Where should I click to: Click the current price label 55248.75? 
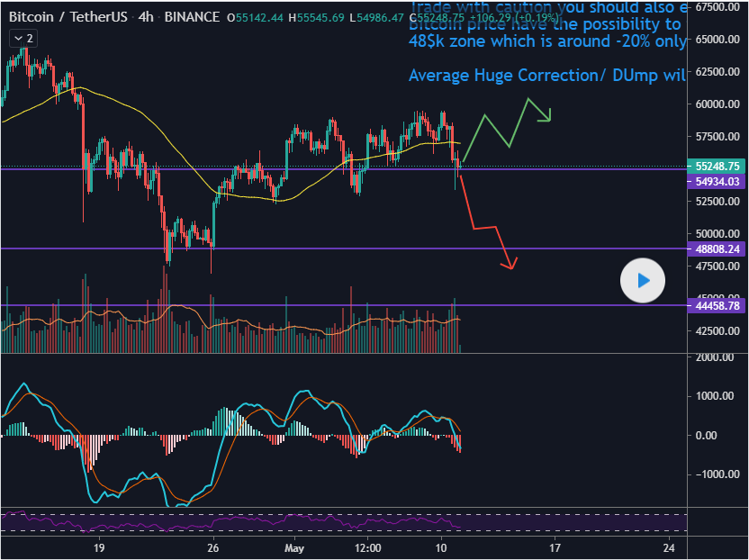[717, 167]
